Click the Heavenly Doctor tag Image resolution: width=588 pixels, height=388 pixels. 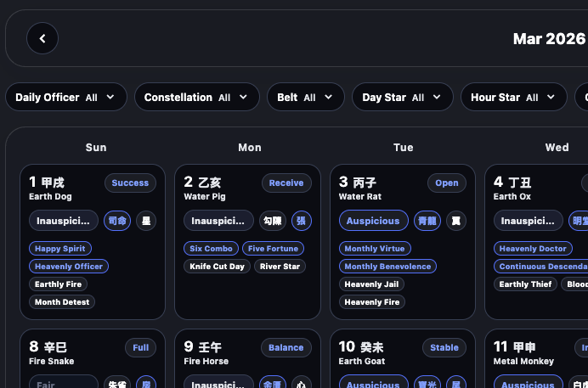coord(533,248)
